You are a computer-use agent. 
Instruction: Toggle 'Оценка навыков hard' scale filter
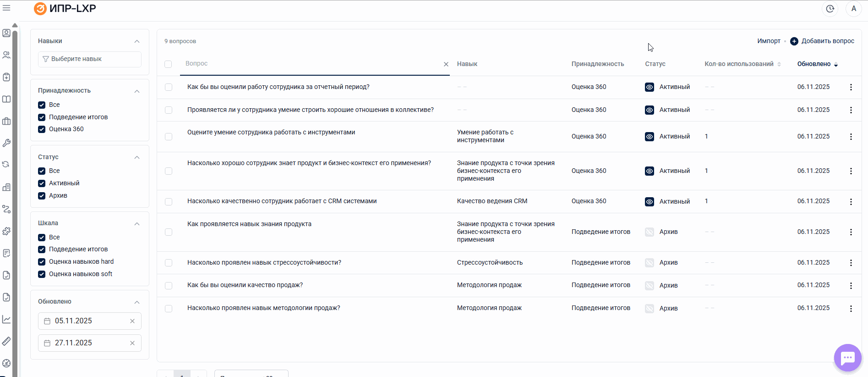[x=42, y=262]
